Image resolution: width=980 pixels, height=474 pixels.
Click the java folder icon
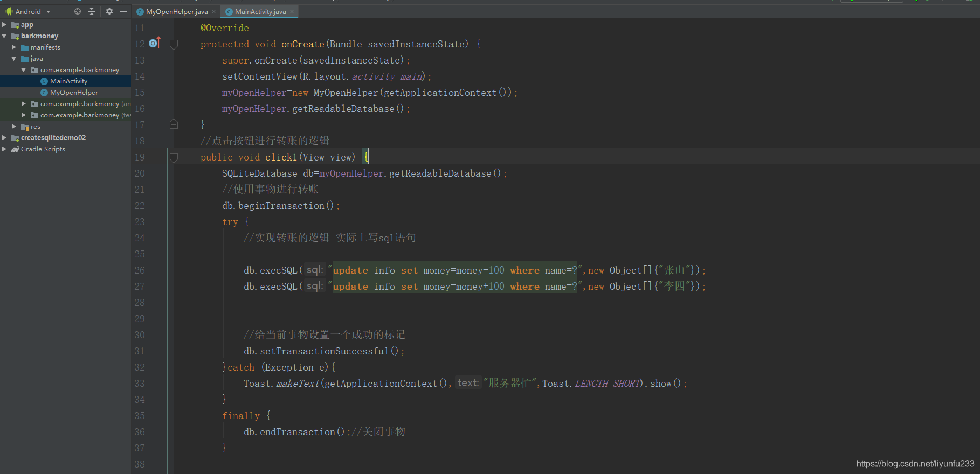pos(25,59)
